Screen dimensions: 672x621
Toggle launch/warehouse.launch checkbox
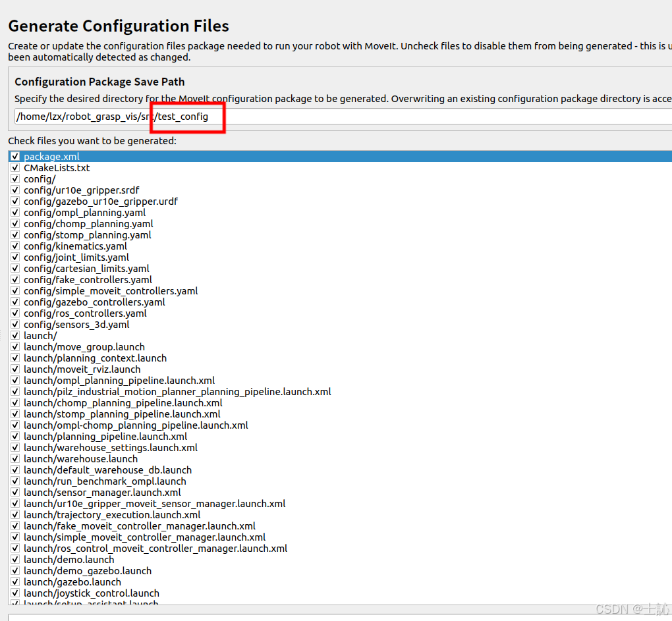(x=15, y=459)
